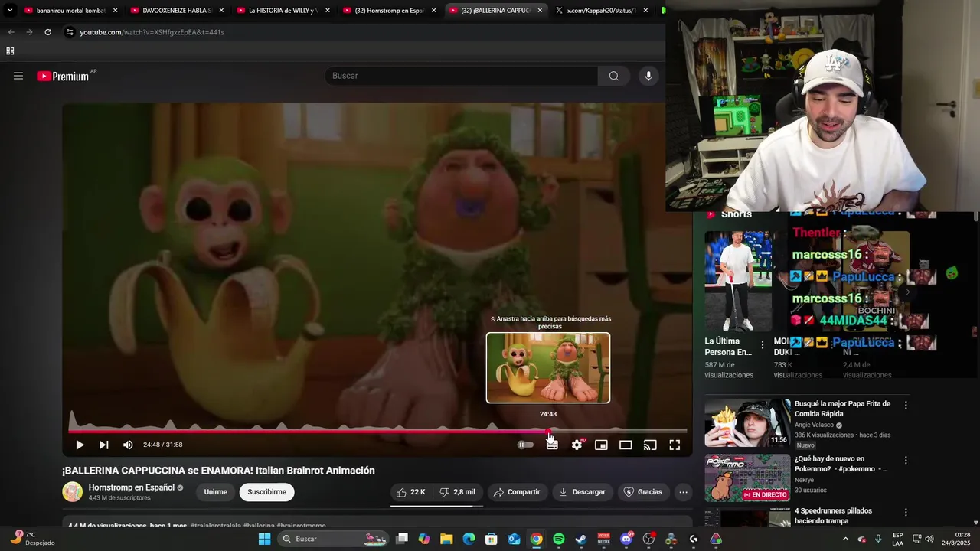Enable miniplayer mode
Image resolution: width=980 pixels, height=551 pixels.
pyautogui.click(x=602, y=445)
